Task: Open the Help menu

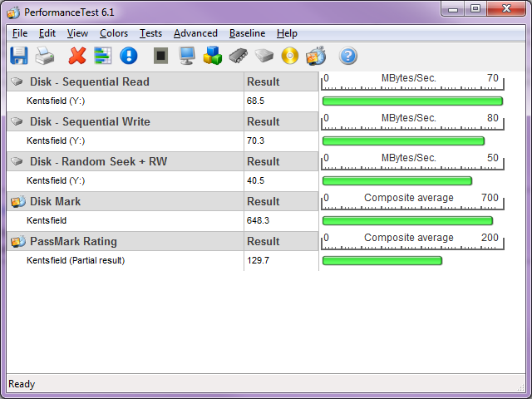Action: pyautogui.click(x=287, y=33)
